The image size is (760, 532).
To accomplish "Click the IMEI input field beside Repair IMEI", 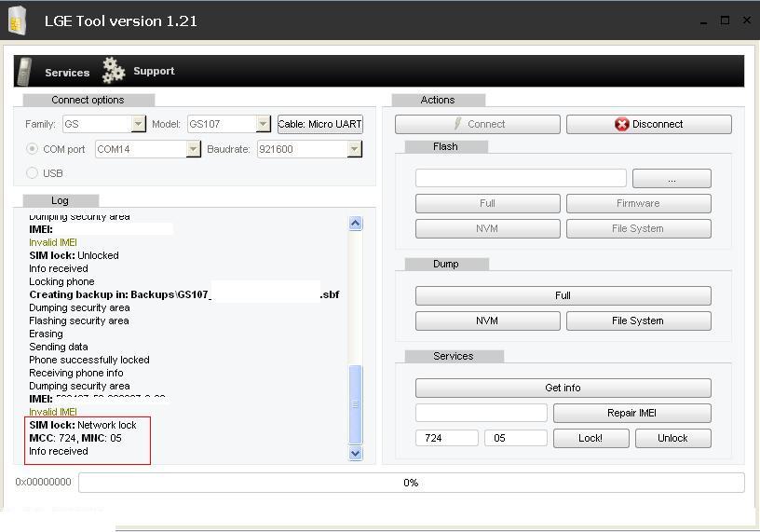I will 482,413.
